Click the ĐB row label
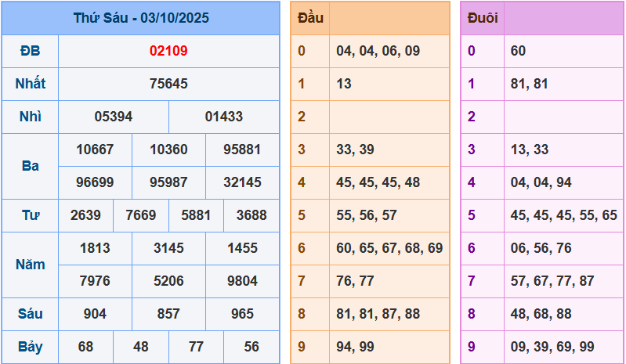This screenshot has height=364, width=626. tap(30, 51)
